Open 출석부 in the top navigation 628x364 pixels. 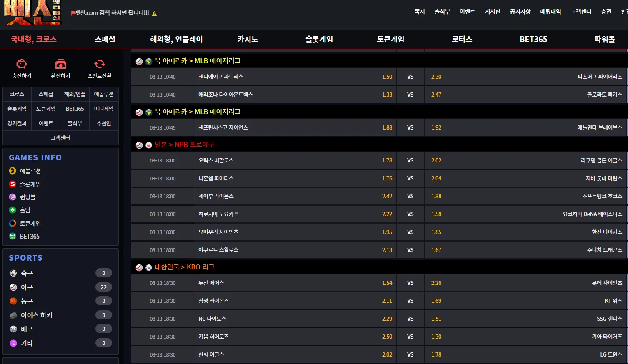coord(442,12)
